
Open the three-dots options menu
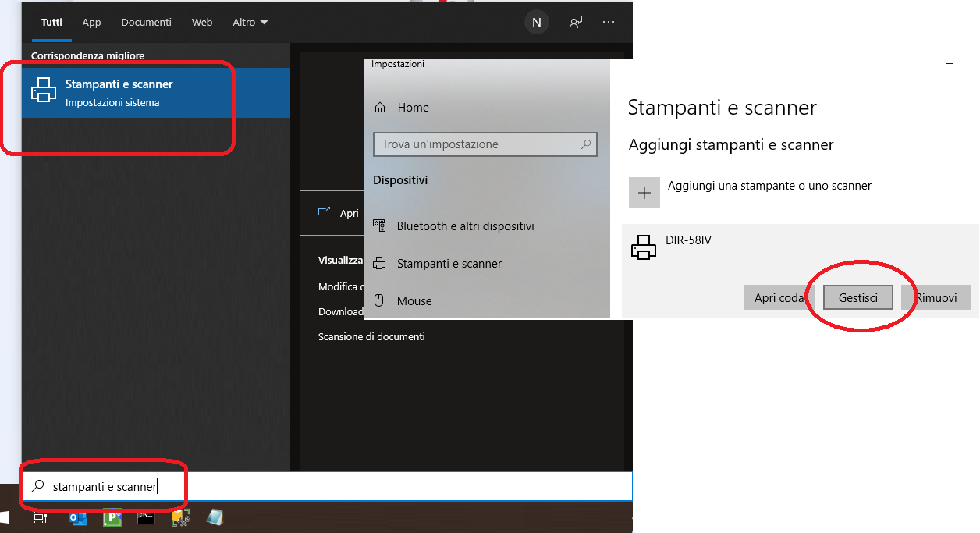pyautogui.click(x=609, y=23)
